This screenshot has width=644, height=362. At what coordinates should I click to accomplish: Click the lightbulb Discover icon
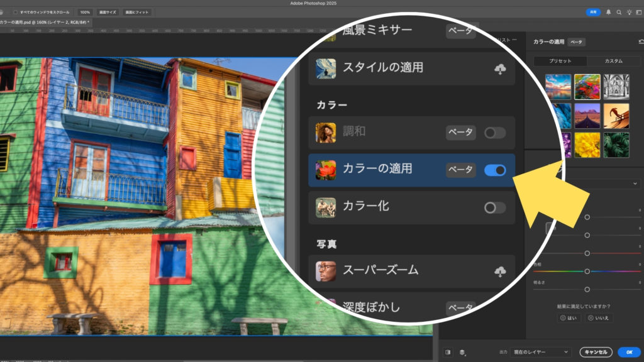click(629, 12)
